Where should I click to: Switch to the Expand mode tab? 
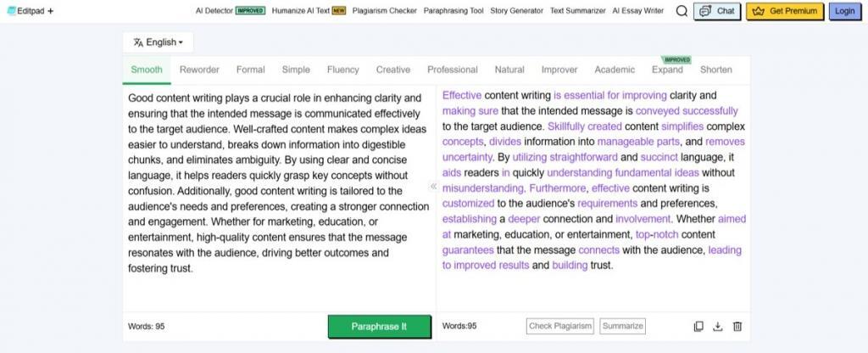[x=667, y=70]
